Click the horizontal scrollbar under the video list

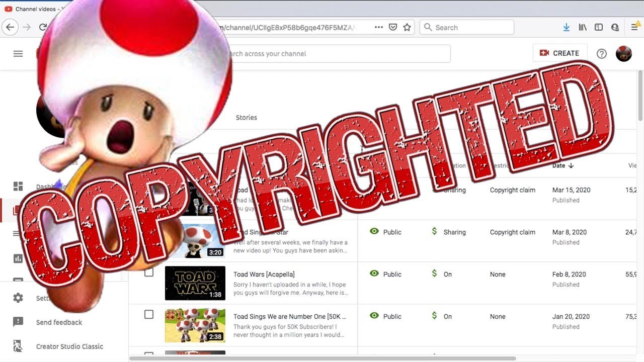[323, 358]
